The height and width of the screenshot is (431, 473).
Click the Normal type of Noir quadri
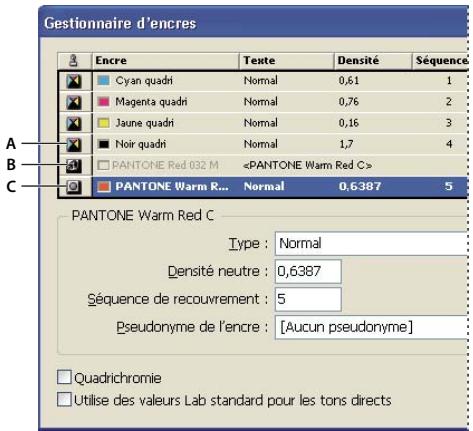pos(261,144)
